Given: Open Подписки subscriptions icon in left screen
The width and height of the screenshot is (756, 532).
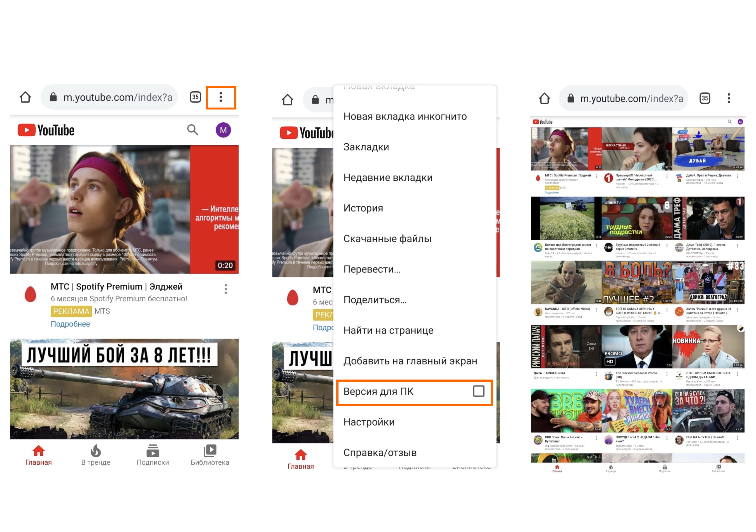Looking at the screenshot, I should [x=153, y=451].
